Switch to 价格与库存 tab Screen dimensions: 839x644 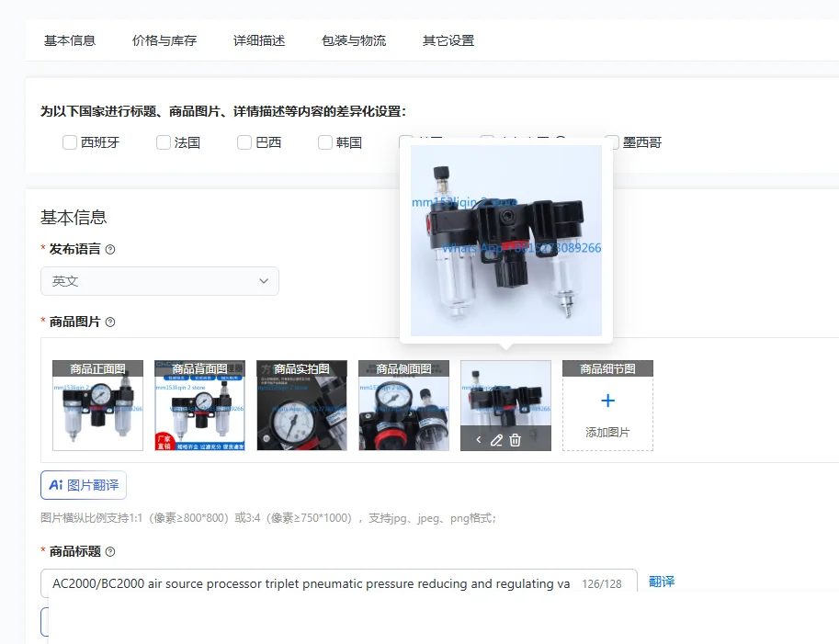(x=164, y=40)
